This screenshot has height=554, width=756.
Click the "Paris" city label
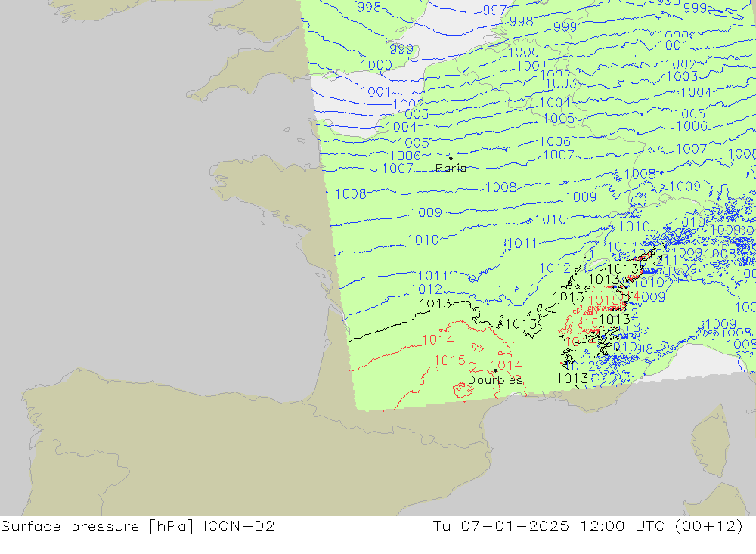[451, 168]
